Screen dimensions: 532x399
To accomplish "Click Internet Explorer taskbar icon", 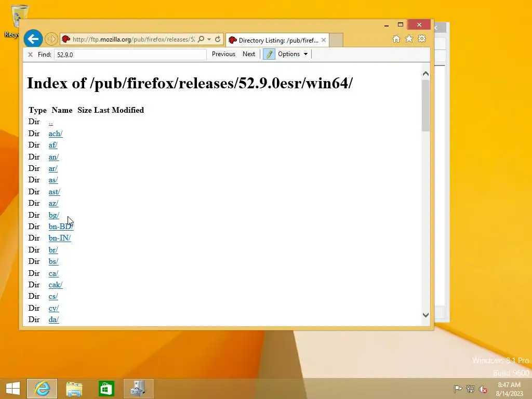I will pyautogui.click(x=42, y=389).
